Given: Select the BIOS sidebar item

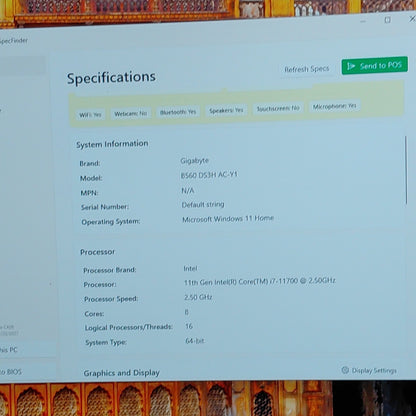Looking at the screenshot, I should [11, 372].
